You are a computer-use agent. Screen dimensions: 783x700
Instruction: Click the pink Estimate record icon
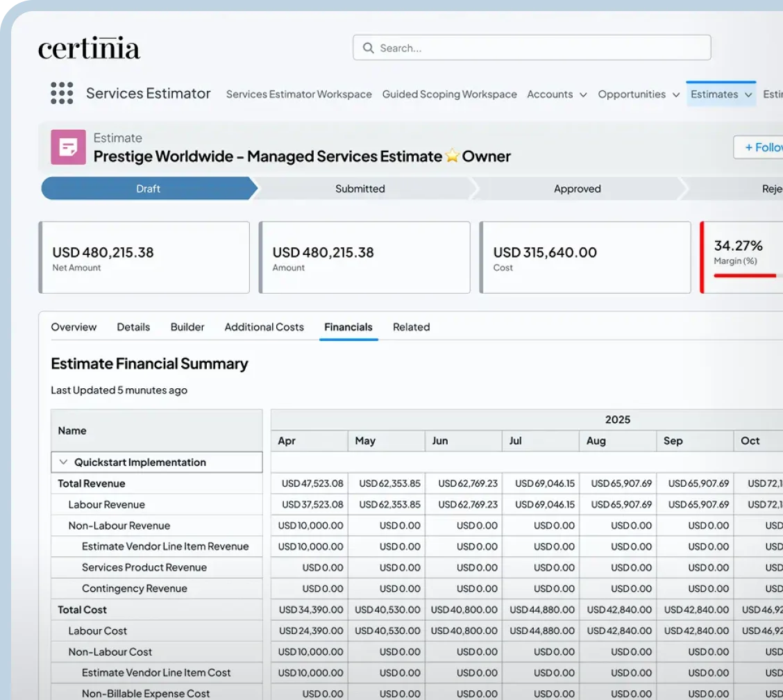[x=68, y=147]
